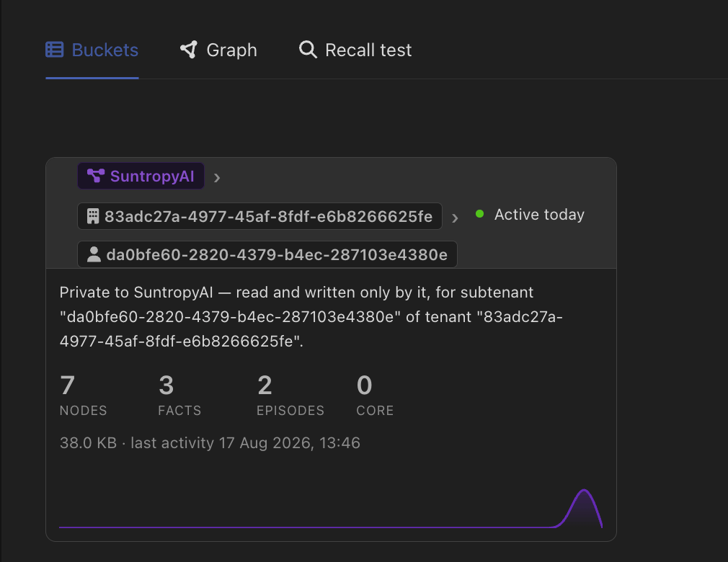Click the Active today label

click(x=539, y=215)
